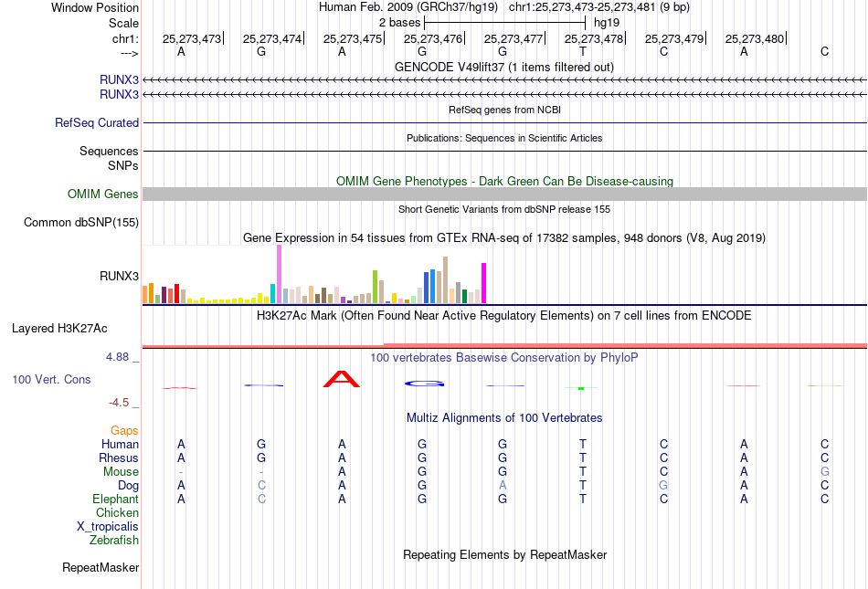Click the Sequences track label
This screenshot has height=589, width=868.
click(x=109, y=151)
